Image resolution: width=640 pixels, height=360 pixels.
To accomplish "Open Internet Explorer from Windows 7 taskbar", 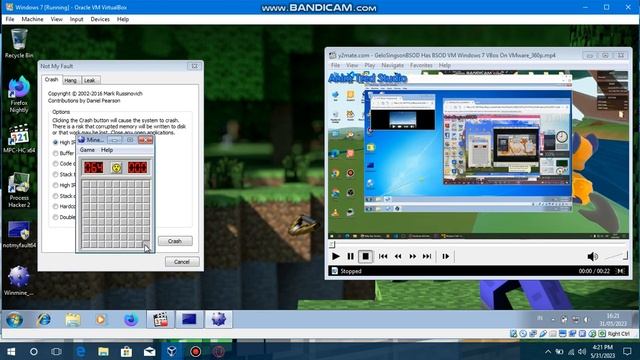I will pos(44,320).
